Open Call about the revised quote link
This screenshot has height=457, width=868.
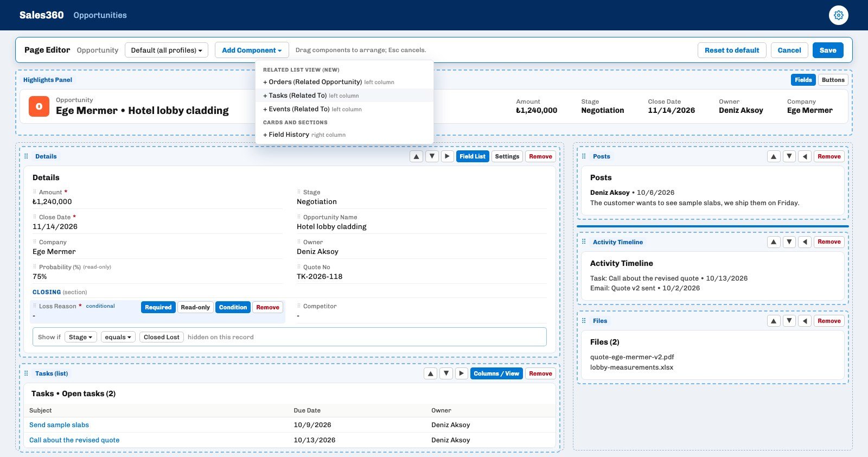pos(74,440)
